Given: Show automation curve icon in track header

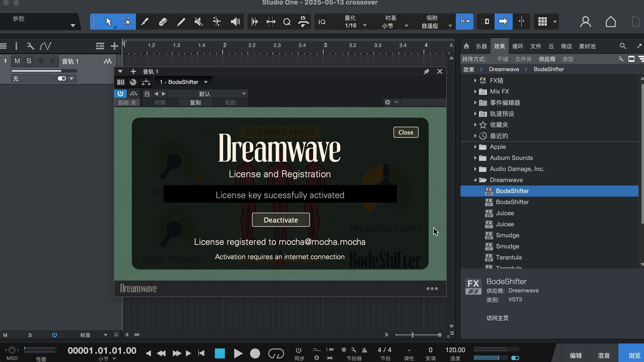Looking at the screenshot, I should [45, 46].
